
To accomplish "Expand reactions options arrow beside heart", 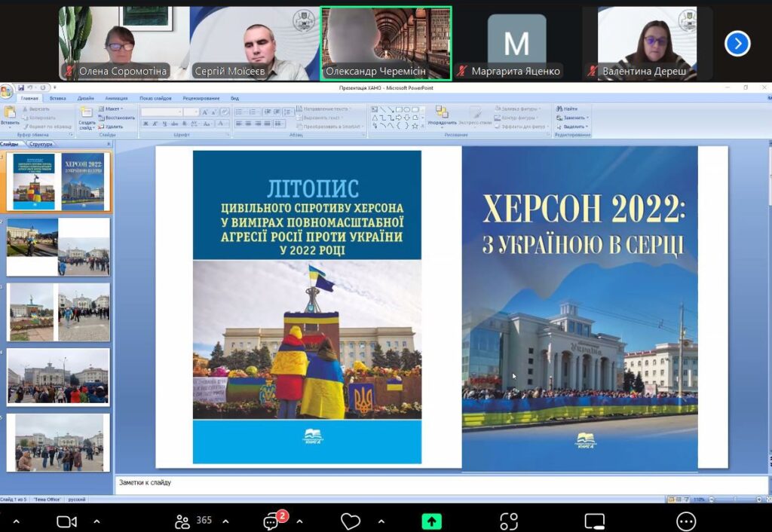I will point(381,521).
